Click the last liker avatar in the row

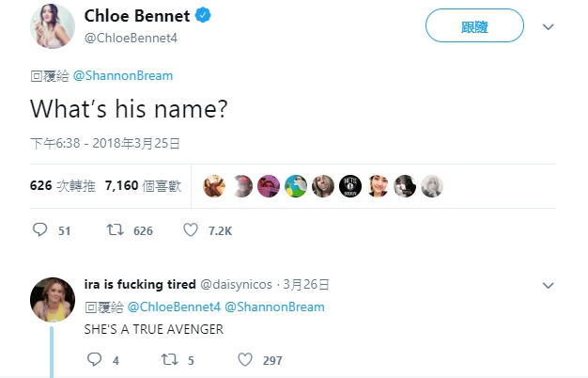tap(432, 185)
